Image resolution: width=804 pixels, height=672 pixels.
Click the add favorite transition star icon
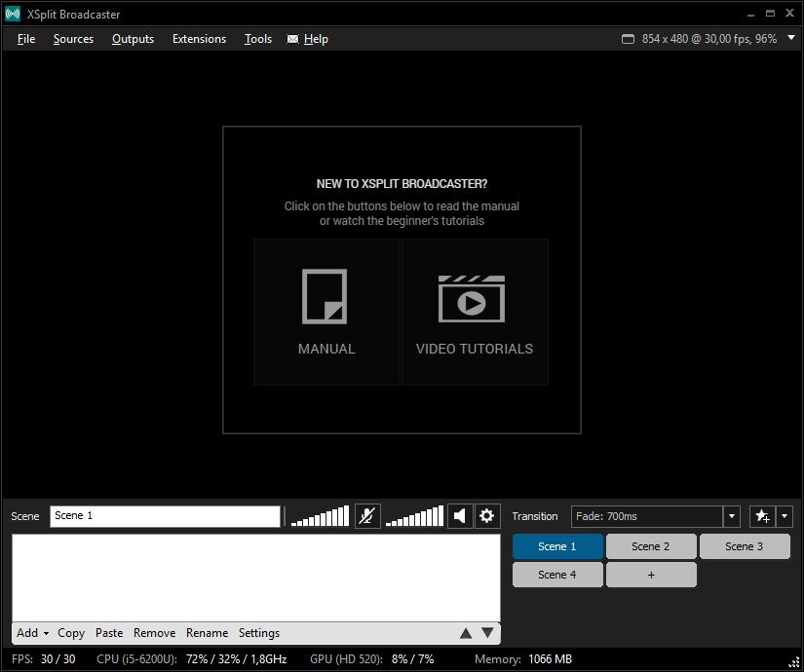[x=762, y=517]
